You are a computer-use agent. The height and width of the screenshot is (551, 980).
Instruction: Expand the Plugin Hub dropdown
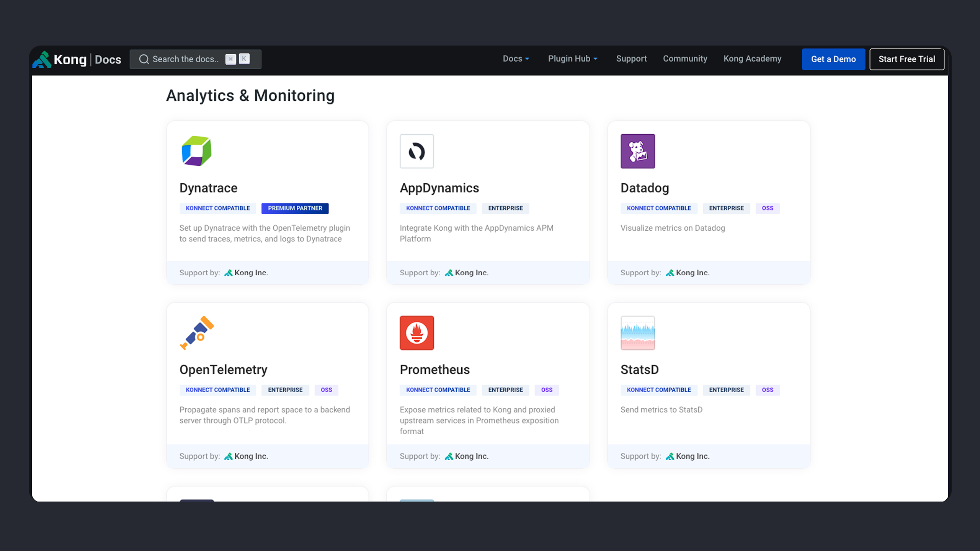572,59
